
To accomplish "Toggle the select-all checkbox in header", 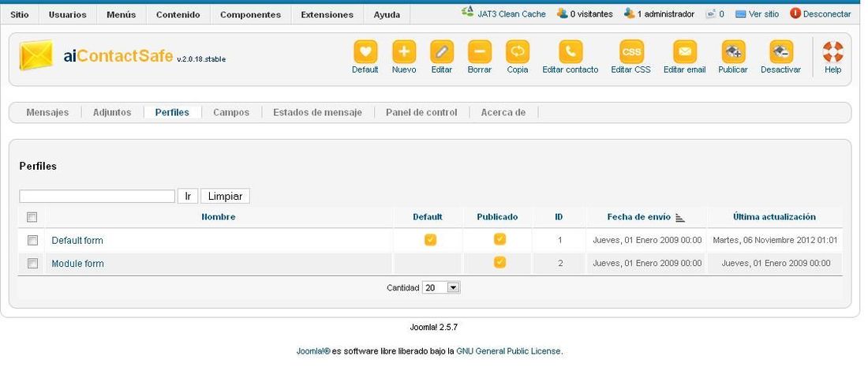I will tap(32, 217).
